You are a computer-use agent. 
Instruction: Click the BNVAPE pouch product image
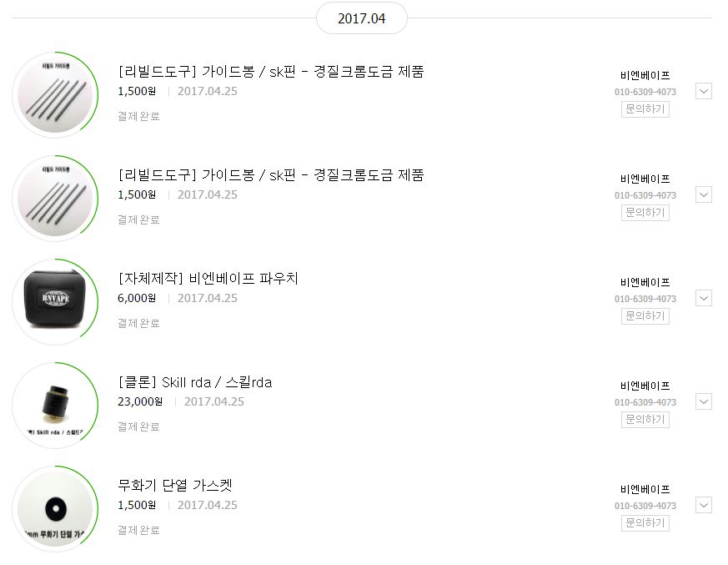click(54, 301)
